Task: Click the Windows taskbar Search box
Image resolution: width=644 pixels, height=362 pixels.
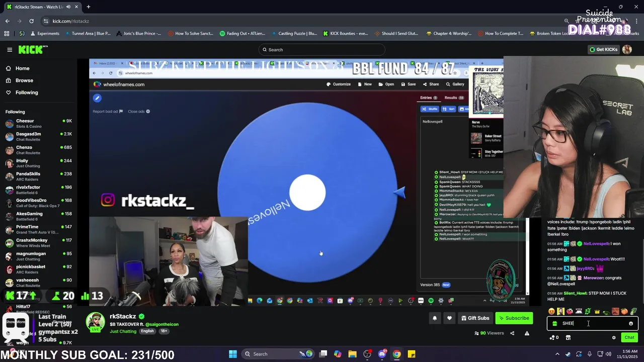Action: tap(278, 354)
